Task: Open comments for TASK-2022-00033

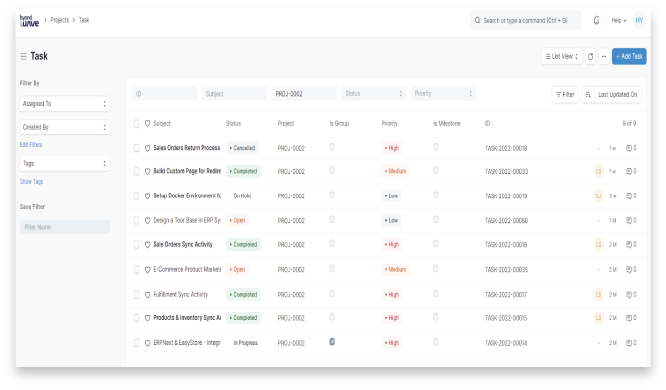Action: tap(631, 171)
